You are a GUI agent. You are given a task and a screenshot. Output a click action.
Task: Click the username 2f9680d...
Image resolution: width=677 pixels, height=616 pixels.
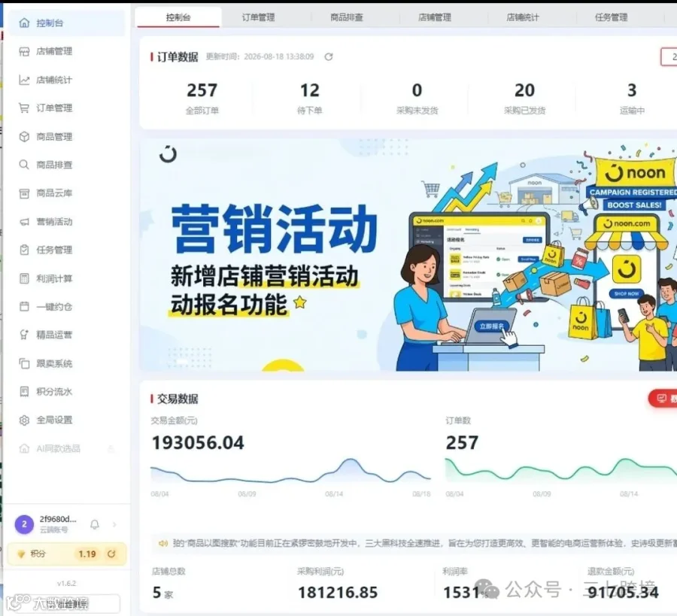[58, 519]
